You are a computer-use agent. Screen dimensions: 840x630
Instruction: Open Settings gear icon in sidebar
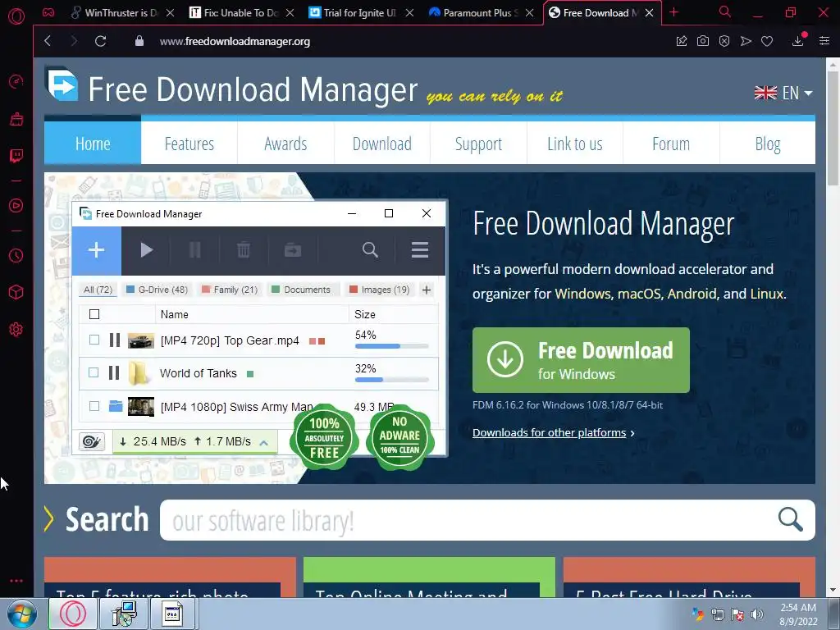tap(16, 330)
